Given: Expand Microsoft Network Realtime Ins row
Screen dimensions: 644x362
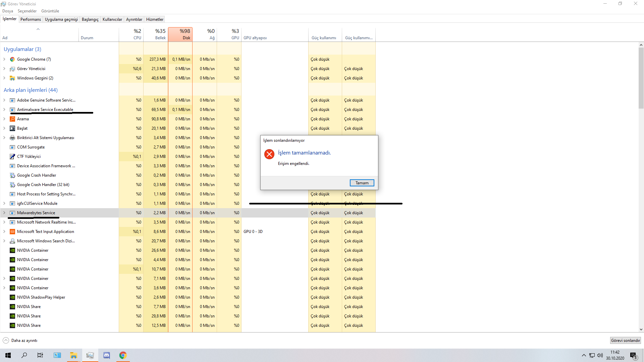Looking at the screenshot, I should pos(4,222).
